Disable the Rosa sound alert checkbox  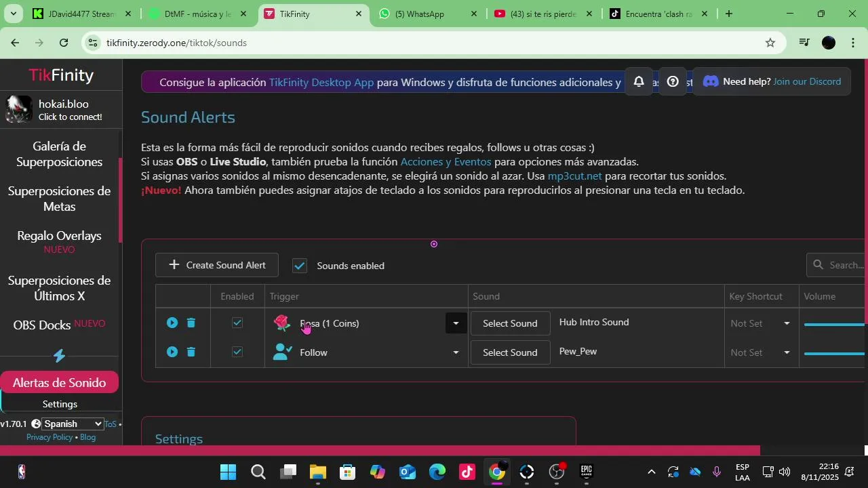(x=237, y=323)
